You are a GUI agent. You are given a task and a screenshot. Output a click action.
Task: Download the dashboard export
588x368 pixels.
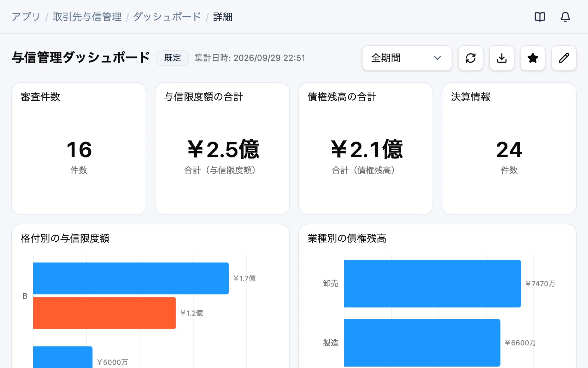pos(502,58)
